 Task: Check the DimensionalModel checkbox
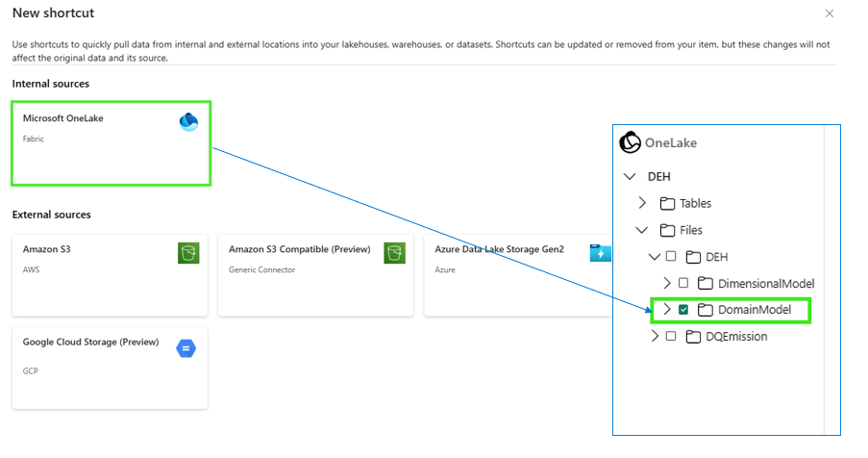pos(683,283)
